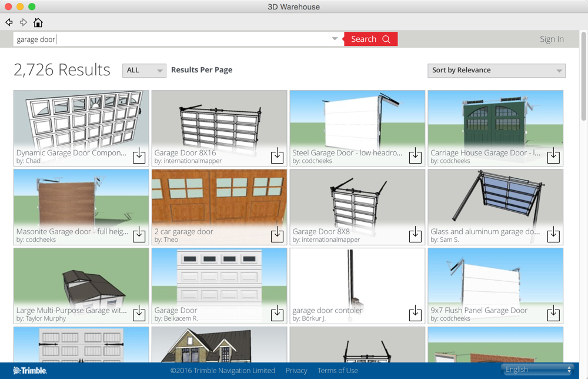The height and width of the screenshot is (379, 588).
Task: Click the Trimble logo in the footer
Action: tap(30, 371)
